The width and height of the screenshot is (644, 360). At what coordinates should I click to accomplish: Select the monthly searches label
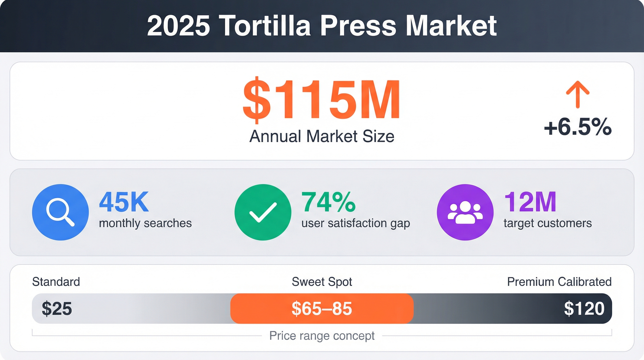coord(145,223)
